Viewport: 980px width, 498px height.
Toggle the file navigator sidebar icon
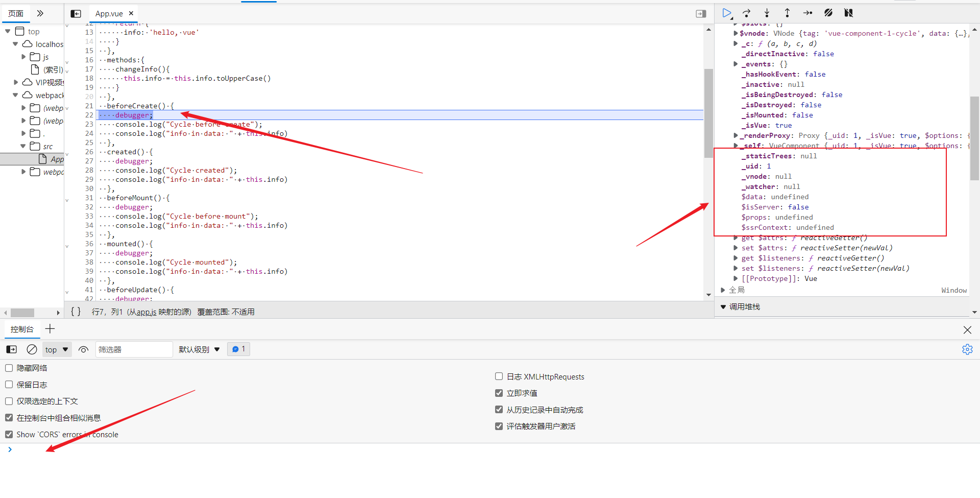pyautogui.click(x=76, y=14)
